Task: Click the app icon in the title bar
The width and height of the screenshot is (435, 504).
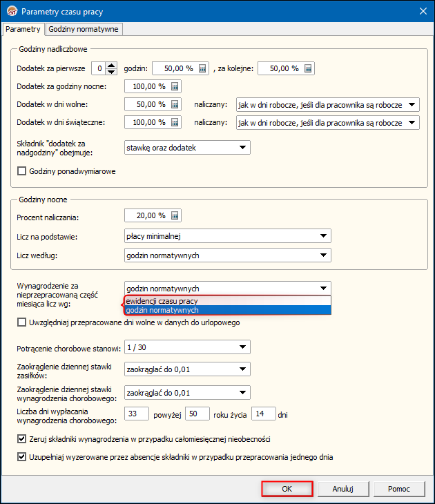Action: pyautogui.click(x=12, y=11)
